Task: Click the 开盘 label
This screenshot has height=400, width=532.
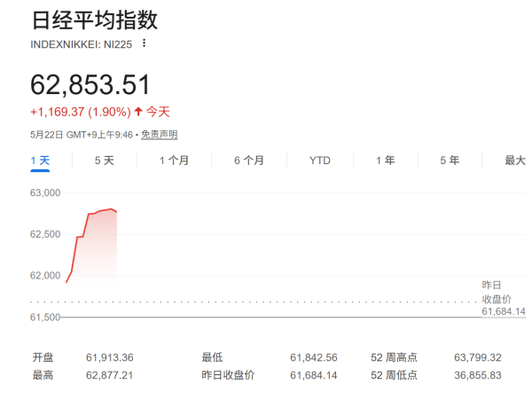Action: (43, 357)
